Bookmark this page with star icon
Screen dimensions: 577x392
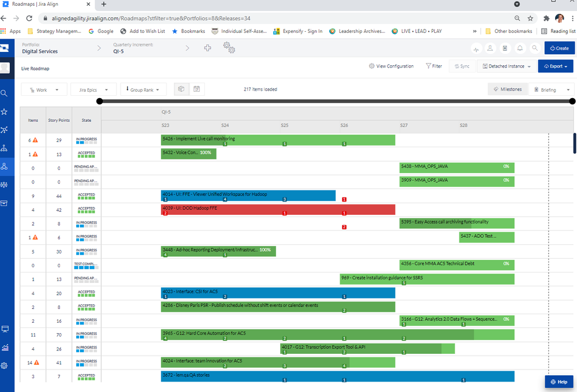[x=530, y=18]
